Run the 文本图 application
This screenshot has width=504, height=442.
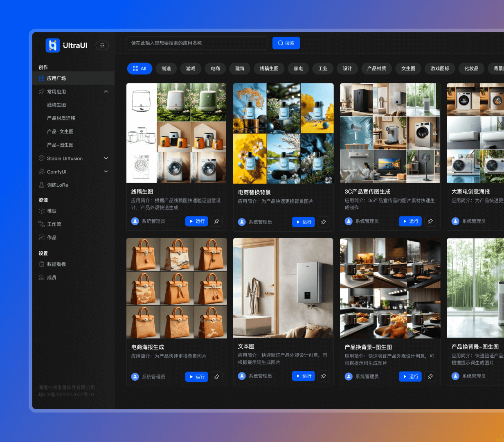click(303, 376)
